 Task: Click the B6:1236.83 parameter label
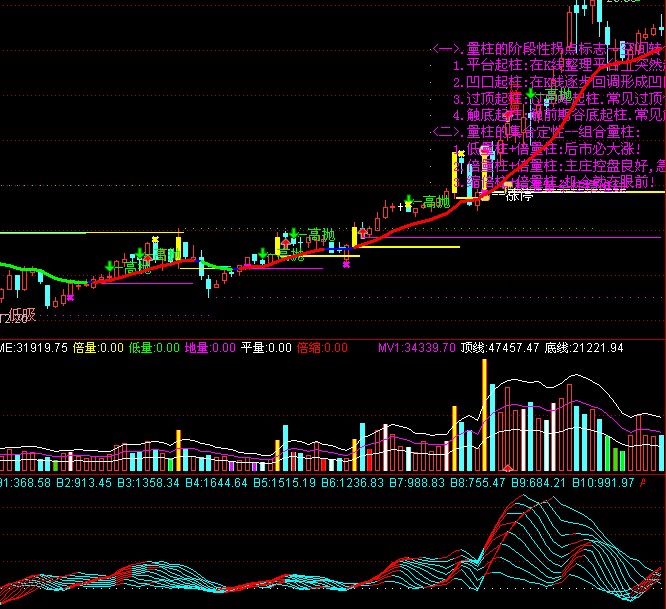tap(353, 483)
